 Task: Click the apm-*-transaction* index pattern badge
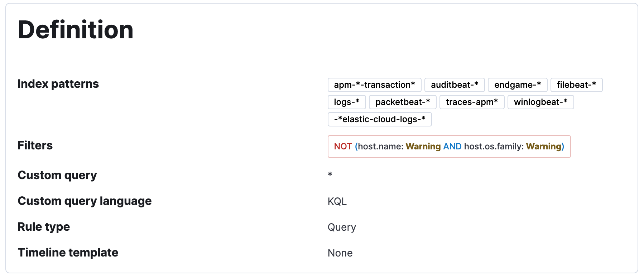(374, 85)
